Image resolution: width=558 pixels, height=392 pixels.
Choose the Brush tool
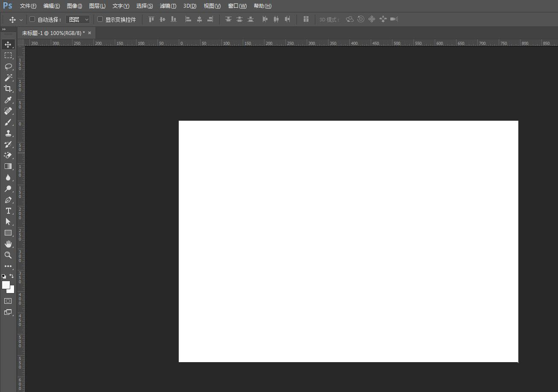tap(8, 122)
